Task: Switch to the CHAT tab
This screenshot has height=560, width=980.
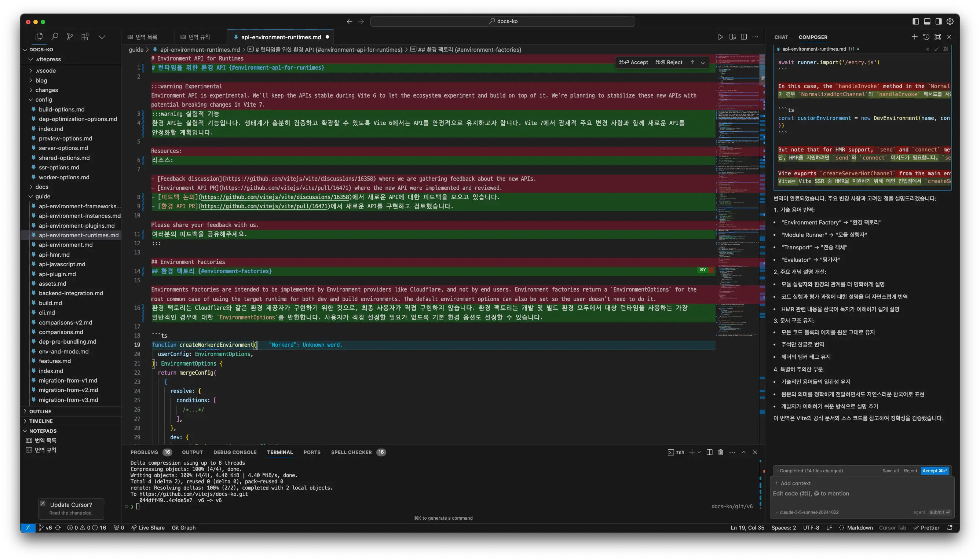Action: click(781, 37)
